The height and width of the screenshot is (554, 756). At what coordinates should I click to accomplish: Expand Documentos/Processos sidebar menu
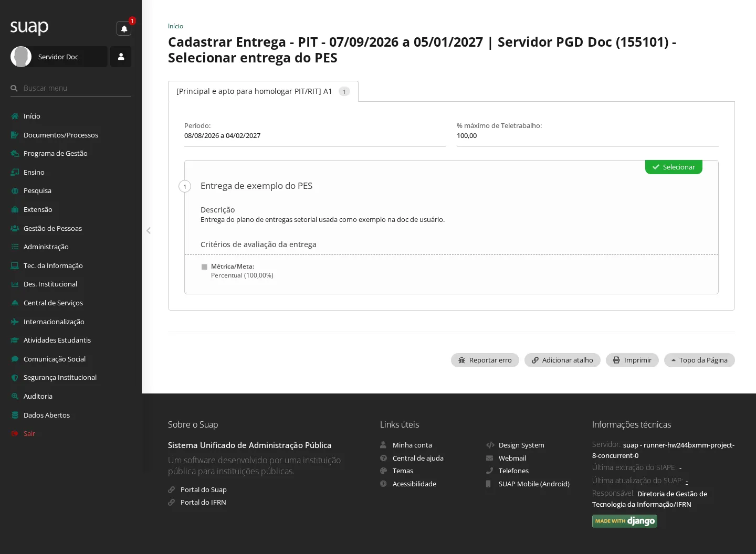click(61, 135)
